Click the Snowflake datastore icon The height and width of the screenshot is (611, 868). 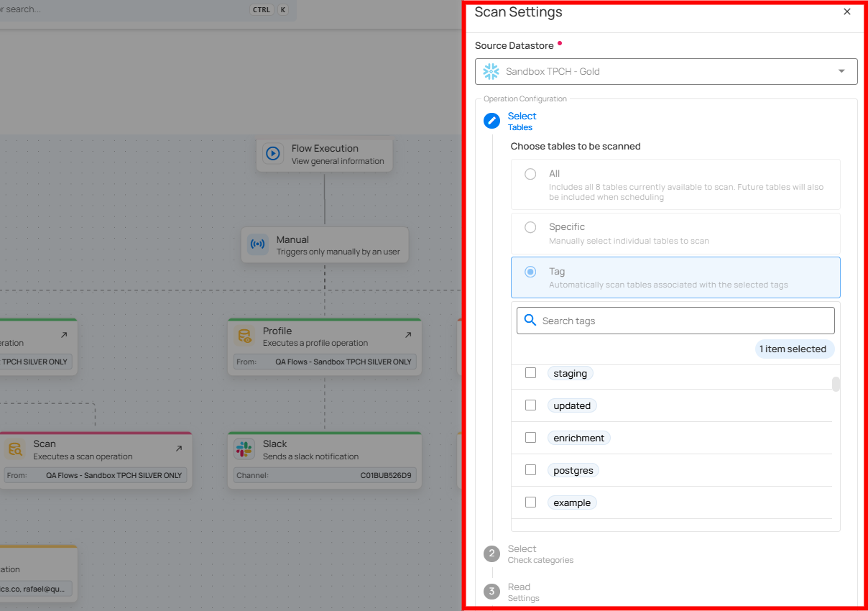(491, 71)
